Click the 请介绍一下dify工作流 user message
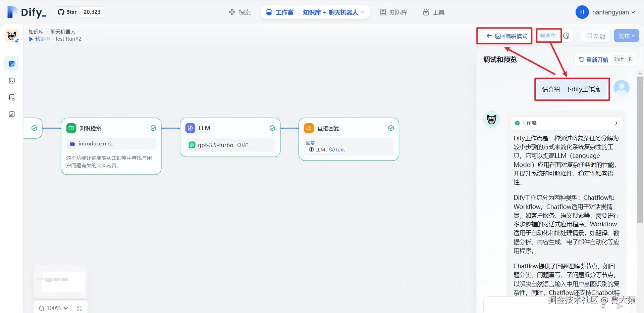This screenshot has height=313, width=644. tap(571, 89)
